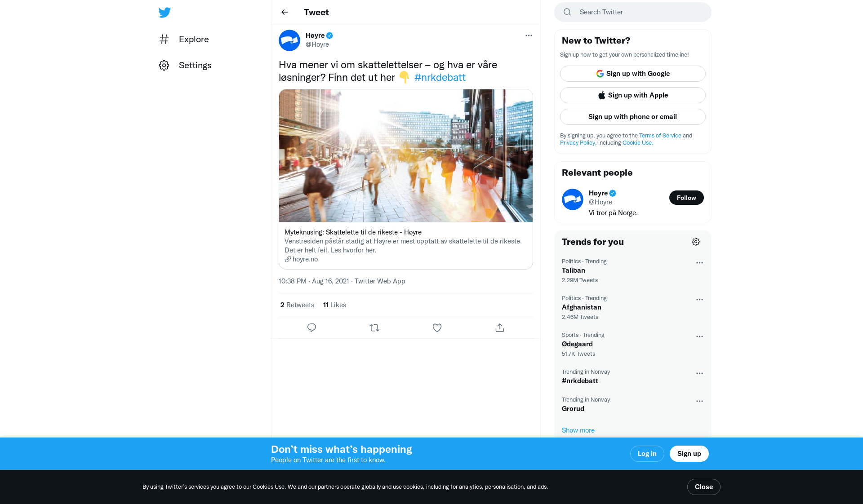Open the Grorud trend
Screen dimensions: 863x504
coord(633,404)
